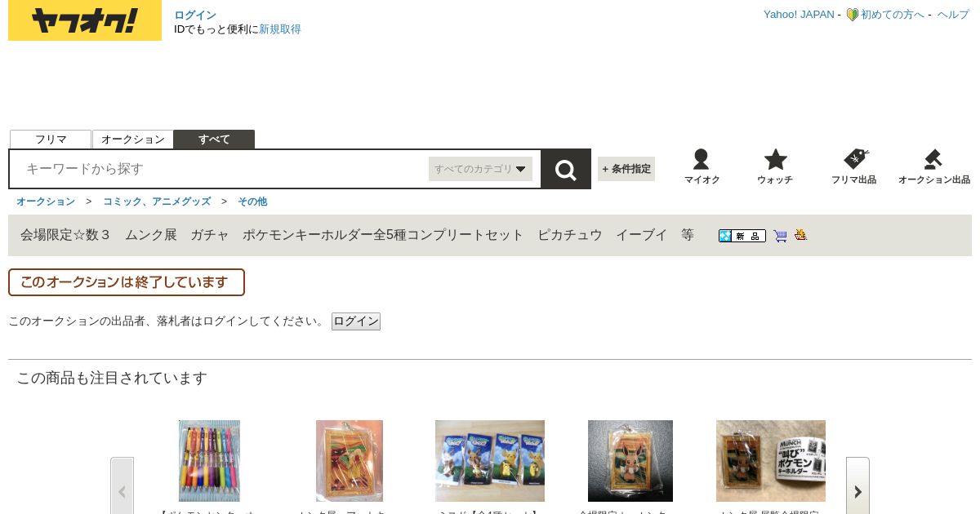Open the 新規取得 ID registration link
The height and width of the screenshot is (514, 980).
click(280, 29)
